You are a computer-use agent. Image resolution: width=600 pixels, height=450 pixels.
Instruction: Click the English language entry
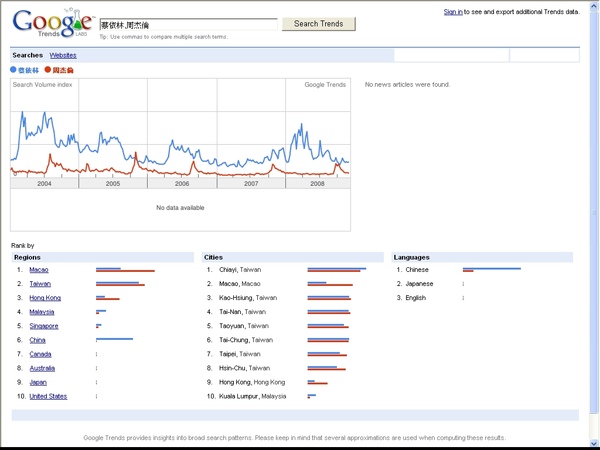point(416,298)
